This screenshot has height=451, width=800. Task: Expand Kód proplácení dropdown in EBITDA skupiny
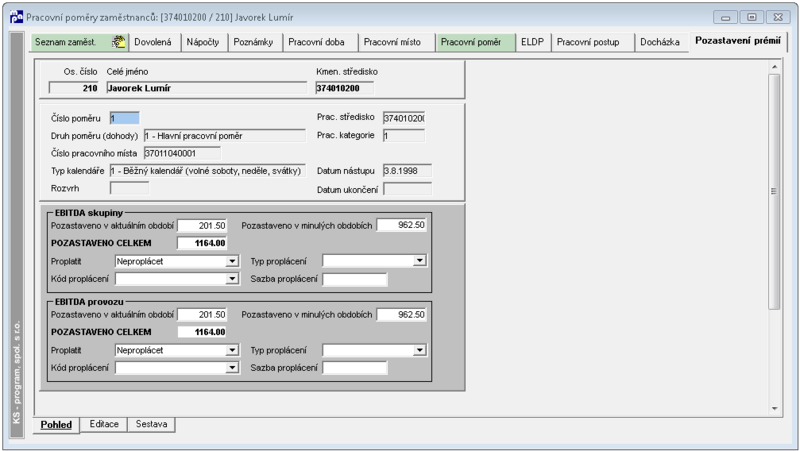point(232,279)
